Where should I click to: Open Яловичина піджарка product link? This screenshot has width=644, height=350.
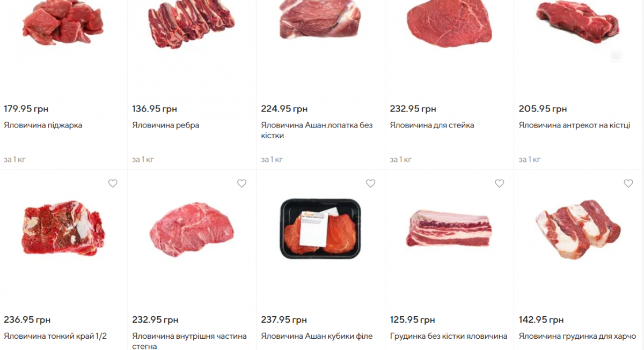click(x=43, y=125)
